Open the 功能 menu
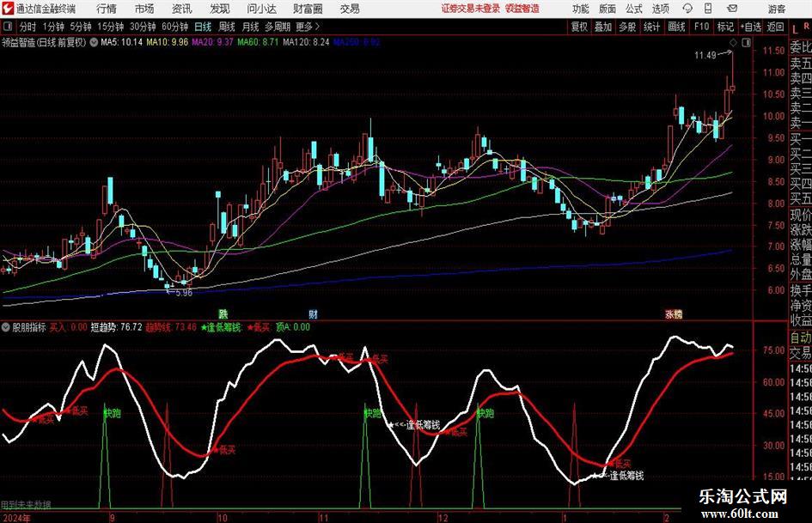The image size is (812, 523). (x=581, y=9)
